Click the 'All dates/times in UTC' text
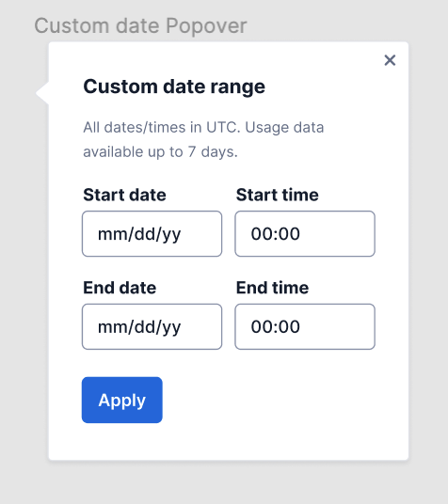Image resolution: width=448 pixels, height=504 pixels. (x=162, y=127)
